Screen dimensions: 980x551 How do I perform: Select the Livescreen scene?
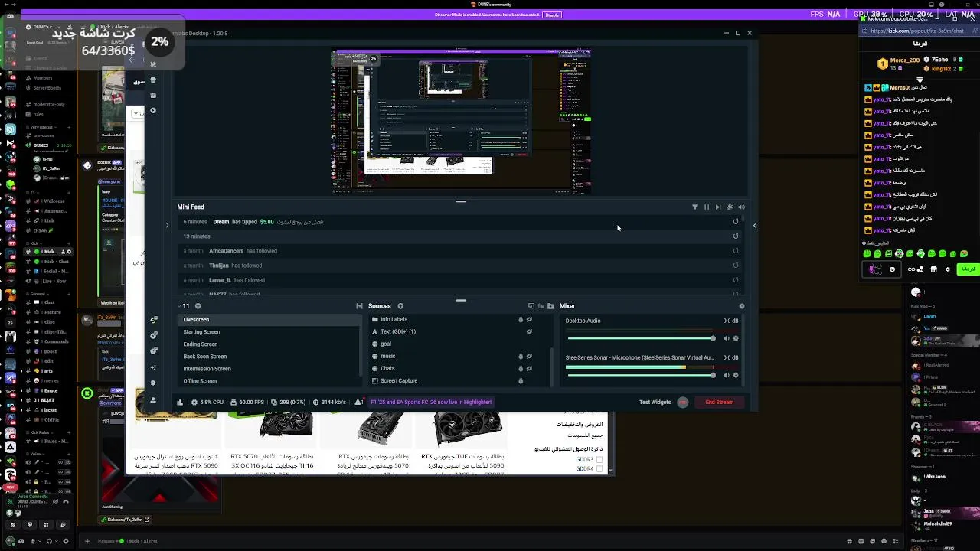269,320
